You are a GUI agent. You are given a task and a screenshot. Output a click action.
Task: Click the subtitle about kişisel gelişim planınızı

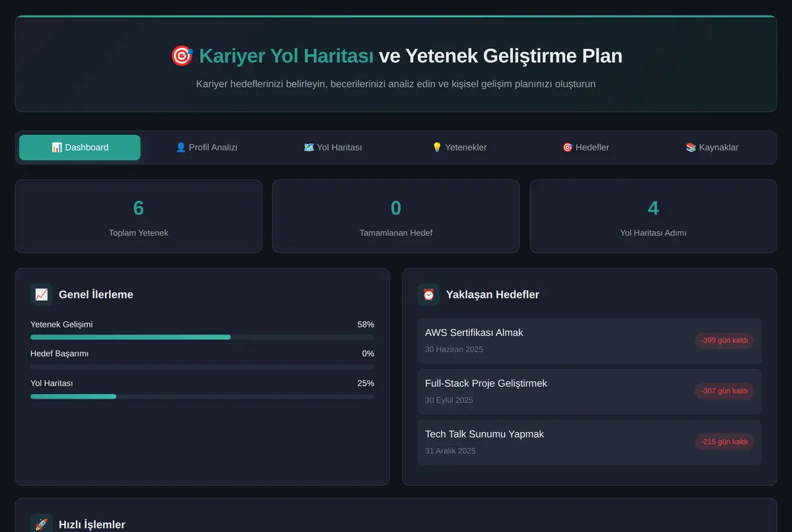(x=396, y=84)
